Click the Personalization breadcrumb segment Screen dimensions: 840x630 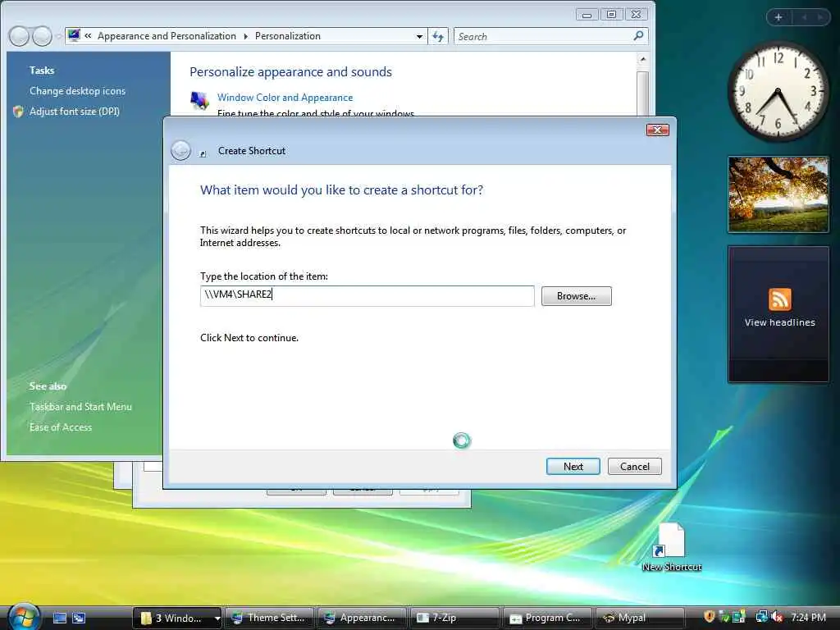(288, 36)
